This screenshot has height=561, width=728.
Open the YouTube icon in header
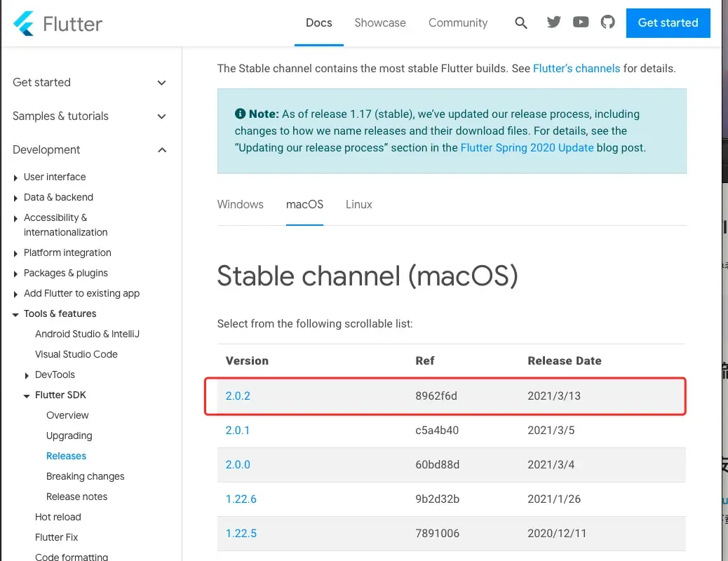(581, 22)
